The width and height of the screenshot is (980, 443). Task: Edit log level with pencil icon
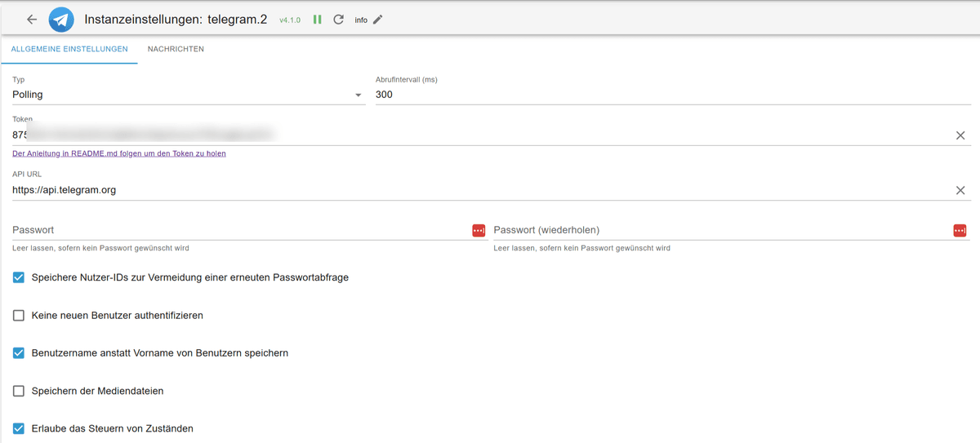[377, 20]
